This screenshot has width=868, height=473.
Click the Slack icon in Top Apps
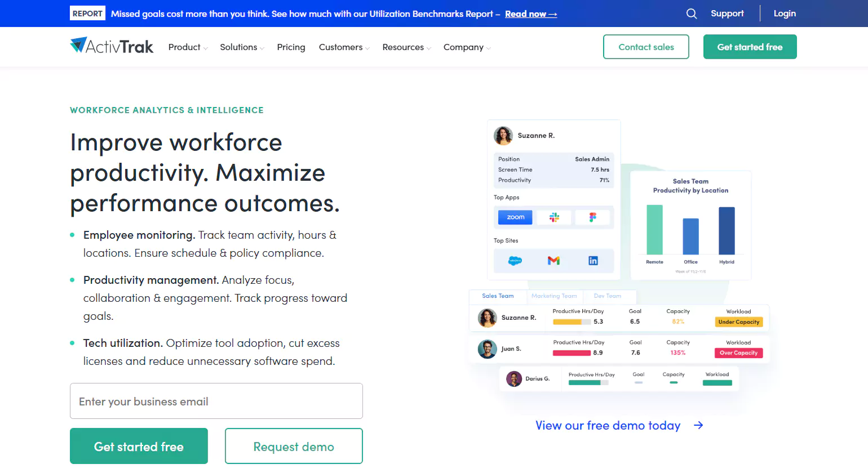(x=554, y=217)
